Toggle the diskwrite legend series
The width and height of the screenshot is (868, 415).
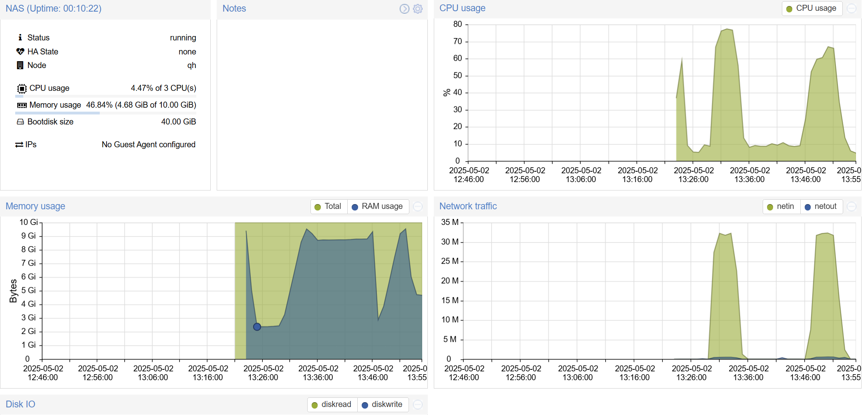(x=383, y=405)
